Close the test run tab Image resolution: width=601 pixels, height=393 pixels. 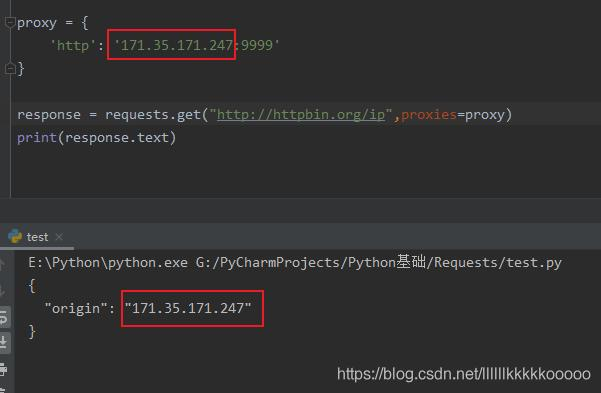pos(59,237)
